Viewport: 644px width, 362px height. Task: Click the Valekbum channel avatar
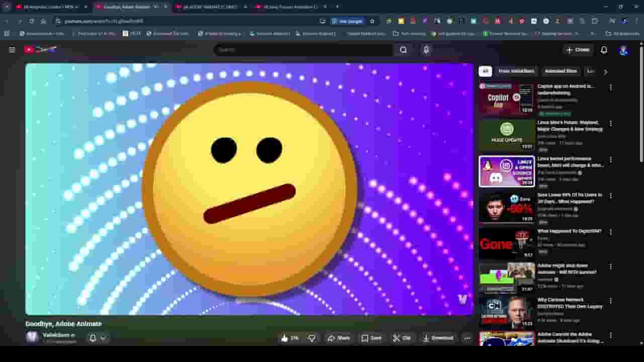tap(32, 337)
